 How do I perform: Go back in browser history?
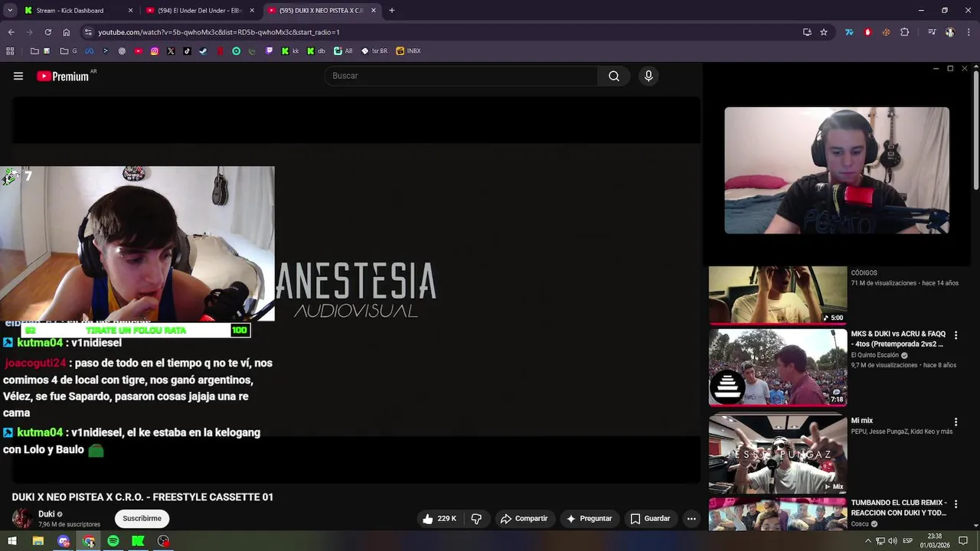[11, 32]
